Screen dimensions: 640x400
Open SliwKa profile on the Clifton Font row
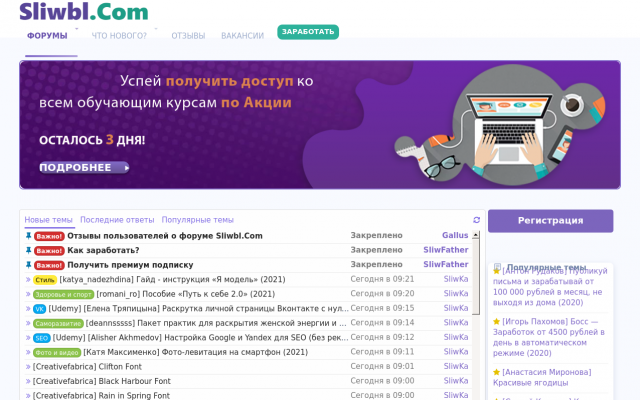(x=456, y=366)
